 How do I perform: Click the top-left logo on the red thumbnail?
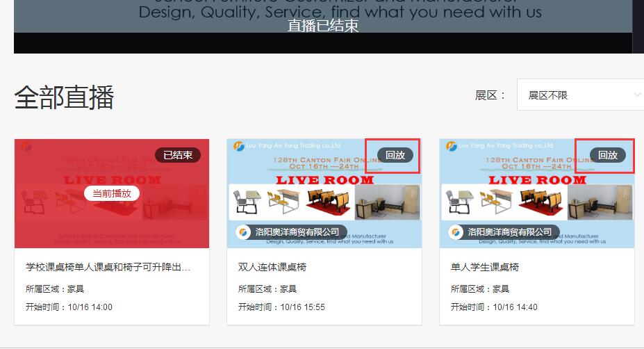[26, 147]
